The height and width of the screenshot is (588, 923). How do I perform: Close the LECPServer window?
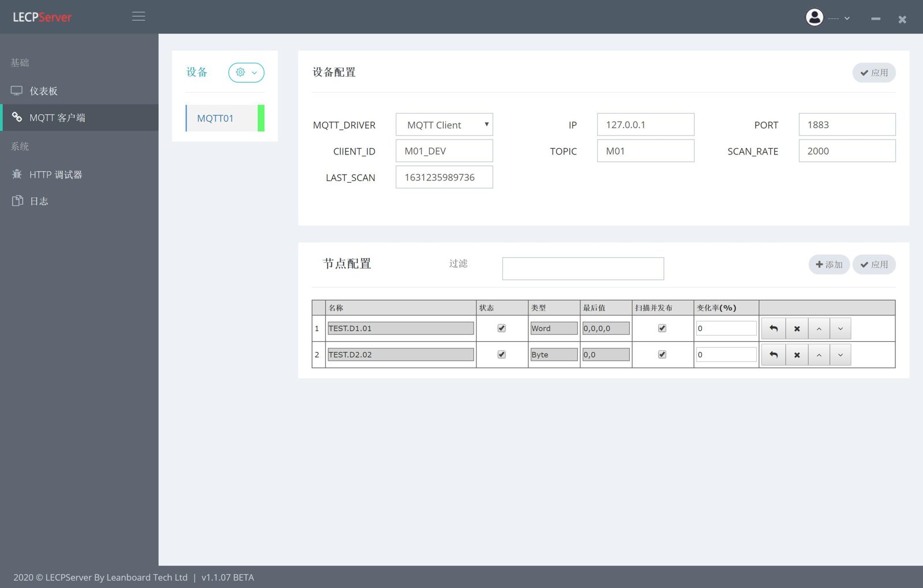(902, 20)
